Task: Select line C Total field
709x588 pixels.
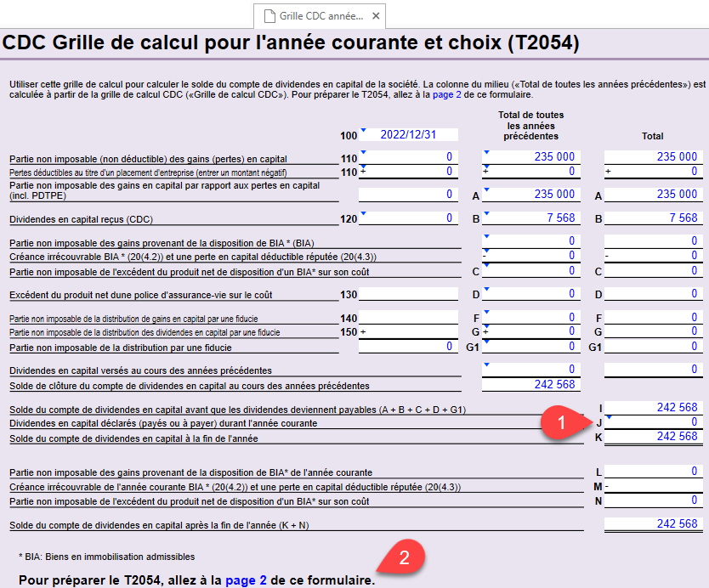Action: (654, 271)
